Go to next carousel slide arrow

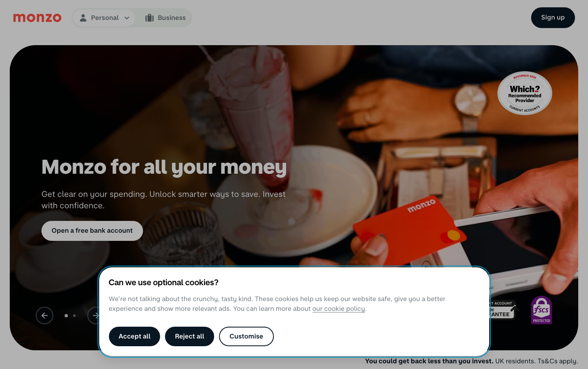[x=94, y=315]
